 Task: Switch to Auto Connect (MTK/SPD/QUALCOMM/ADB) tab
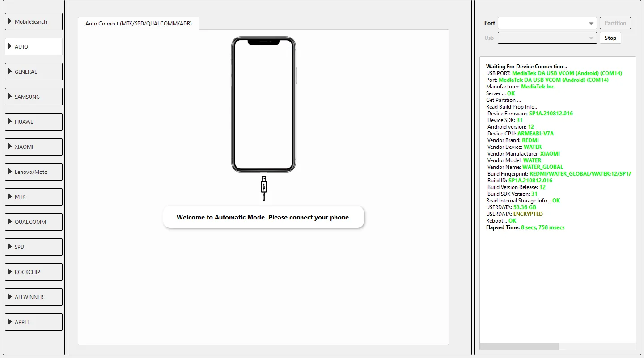click(x=139, y=24)
